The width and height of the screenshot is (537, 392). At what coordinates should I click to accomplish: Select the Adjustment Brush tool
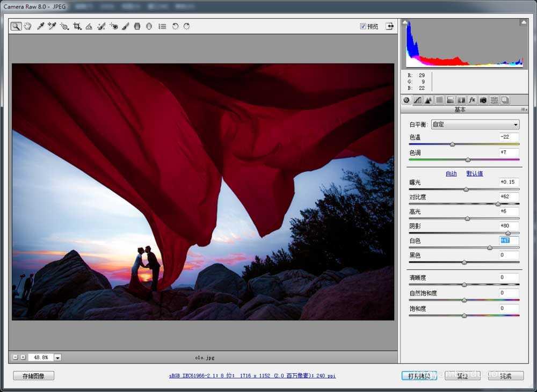pos(126,26)
